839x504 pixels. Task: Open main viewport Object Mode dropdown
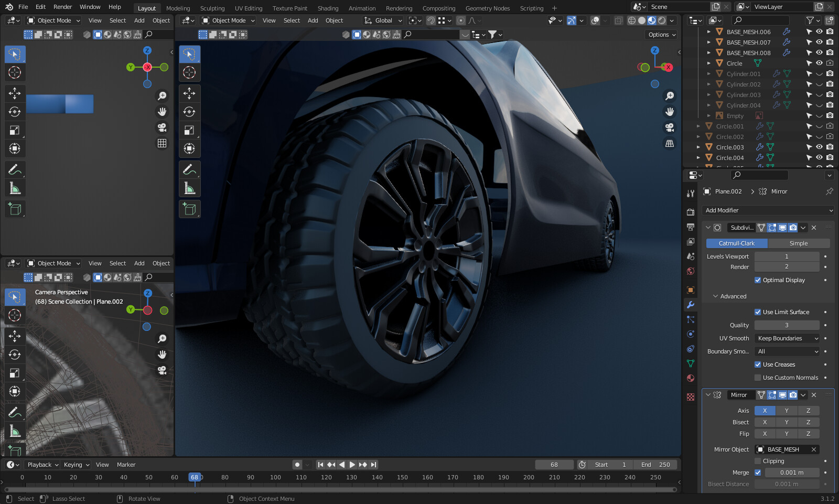(x=228, y=20)
